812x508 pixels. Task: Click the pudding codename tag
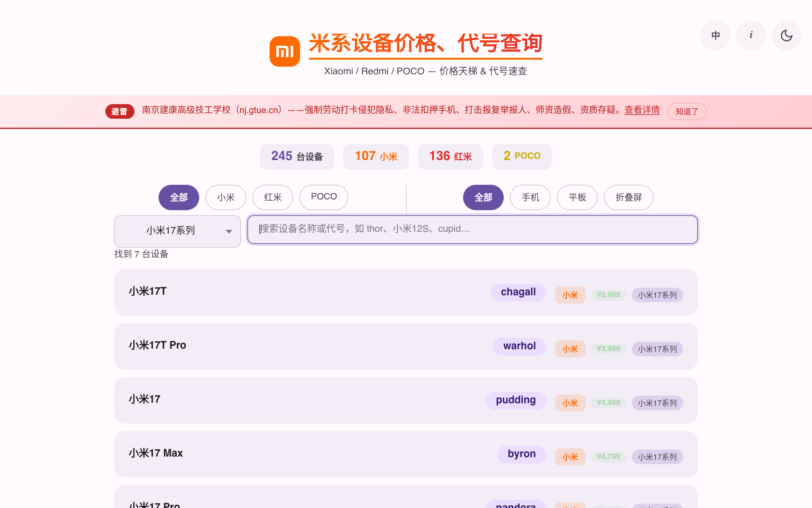(516, 400)
